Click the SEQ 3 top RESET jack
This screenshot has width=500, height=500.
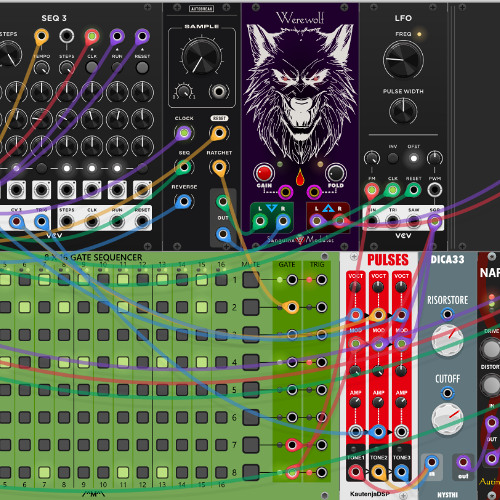click(x=142, y=36)
